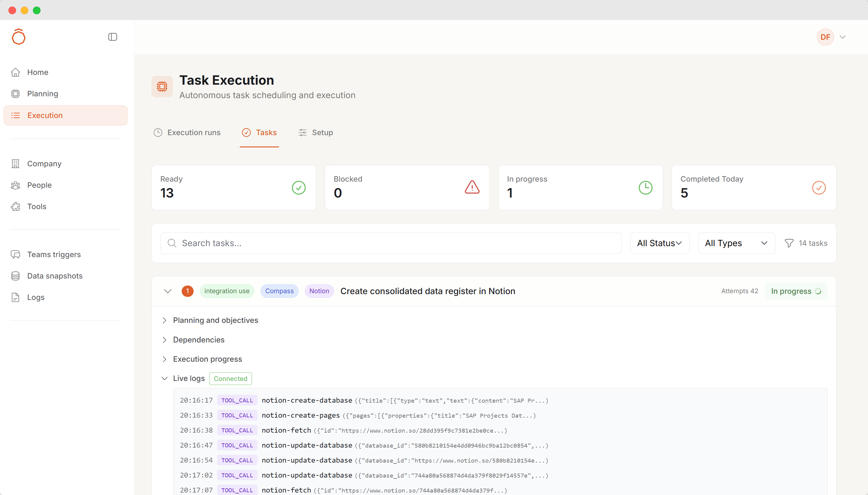Click the funnel filter icon
868x495 pixels.
(x=789, y=243)
